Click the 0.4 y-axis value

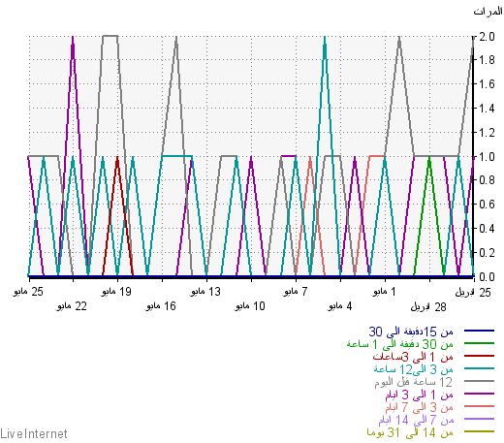(487, 229)
